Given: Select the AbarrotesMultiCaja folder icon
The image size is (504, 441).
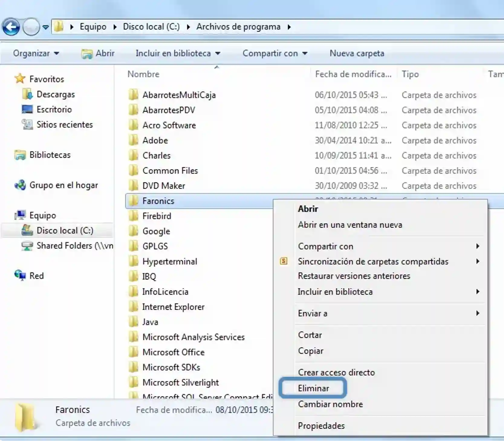Looking at the screenshot, I should [x=133, y=95].
